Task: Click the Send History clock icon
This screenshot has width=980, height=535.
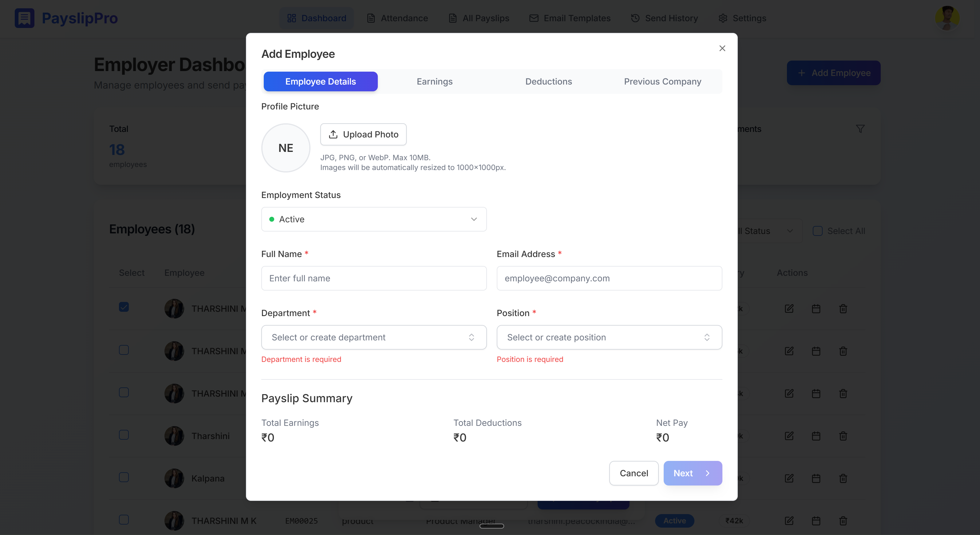Action: (x=635, y=18)
